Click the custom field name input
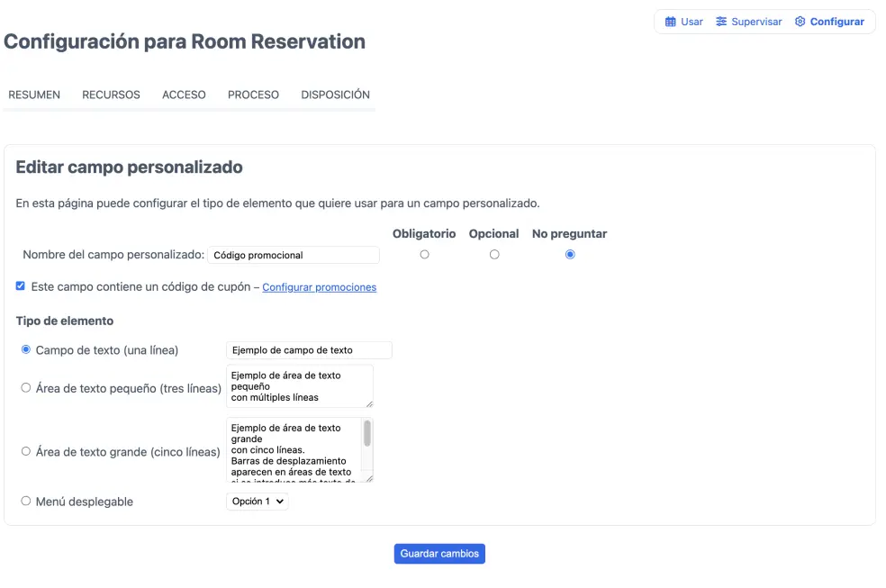 (294, 255)
